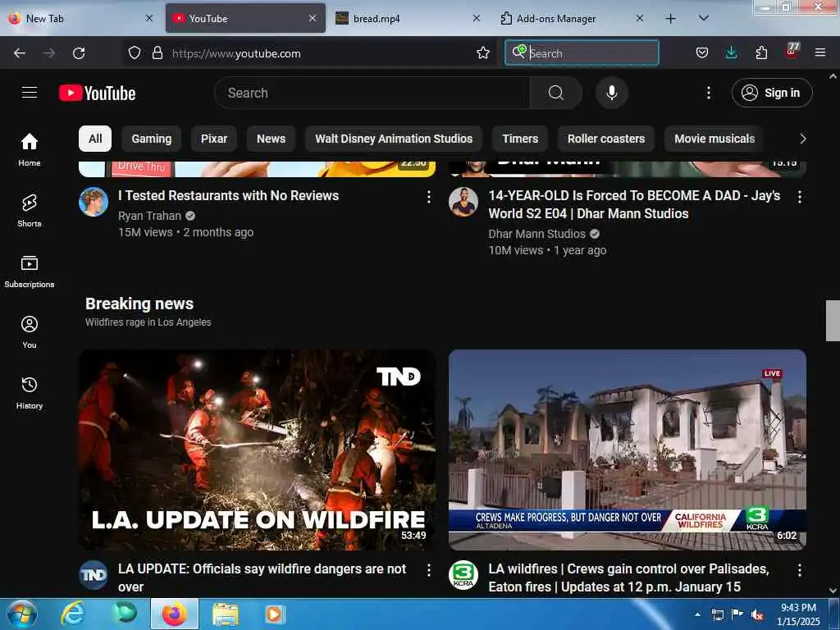The width and height of the screenshot is (840, 630).
Task: Open Shorts in sidebar
Action: tap(30, 211)
